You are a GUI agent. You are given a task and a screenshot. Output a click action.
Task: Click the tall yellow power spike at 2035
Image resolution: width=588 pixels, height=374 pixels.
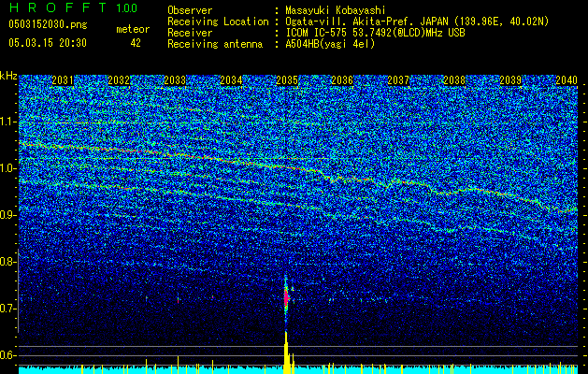tap(287, 352)
